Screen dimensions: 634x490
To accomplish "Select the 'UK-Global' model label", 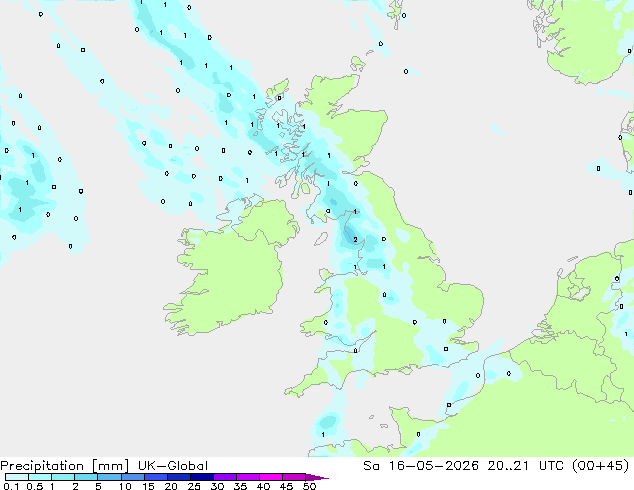I will (173, 466).
